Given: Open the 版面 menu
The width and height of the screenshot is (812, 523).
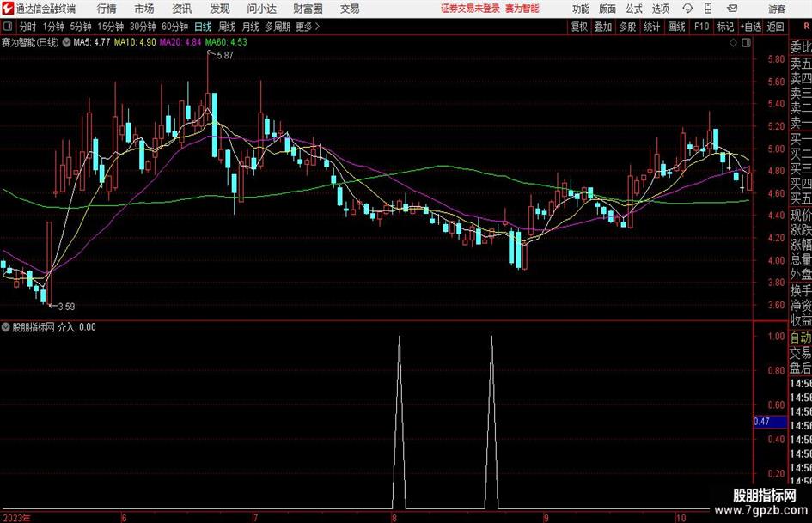Looking at the screenshot, I should click(x=607, y=9).
